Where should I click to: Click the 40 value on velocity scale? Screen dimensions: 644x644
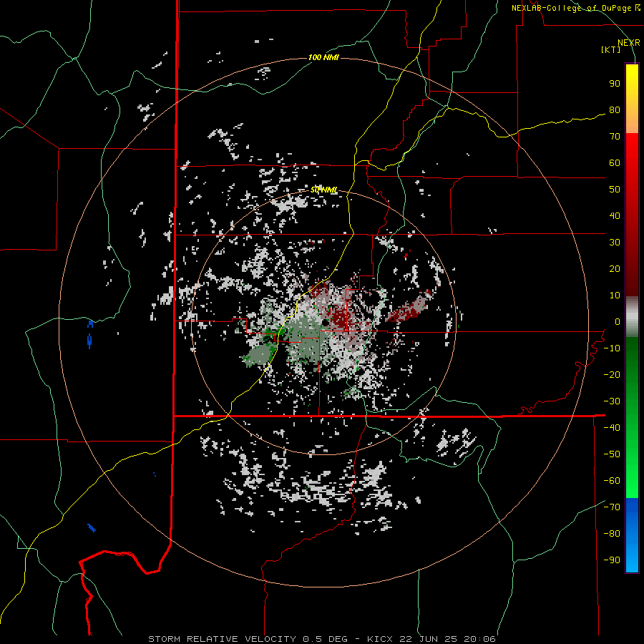click(x=615, y=216)
